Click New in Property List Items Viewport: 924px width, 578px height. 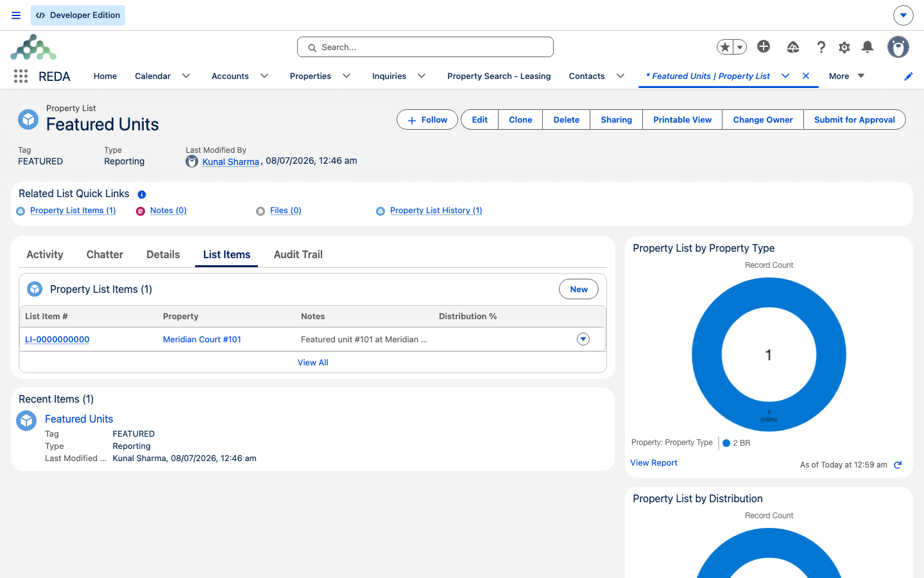coord(579,289)
